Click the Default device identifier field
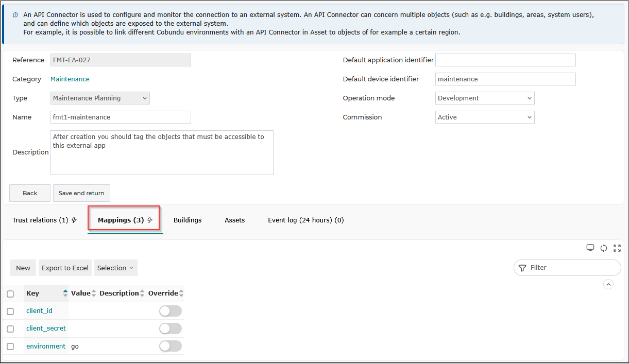This screenshot has width=629, height=364. [x=505, y=79]
